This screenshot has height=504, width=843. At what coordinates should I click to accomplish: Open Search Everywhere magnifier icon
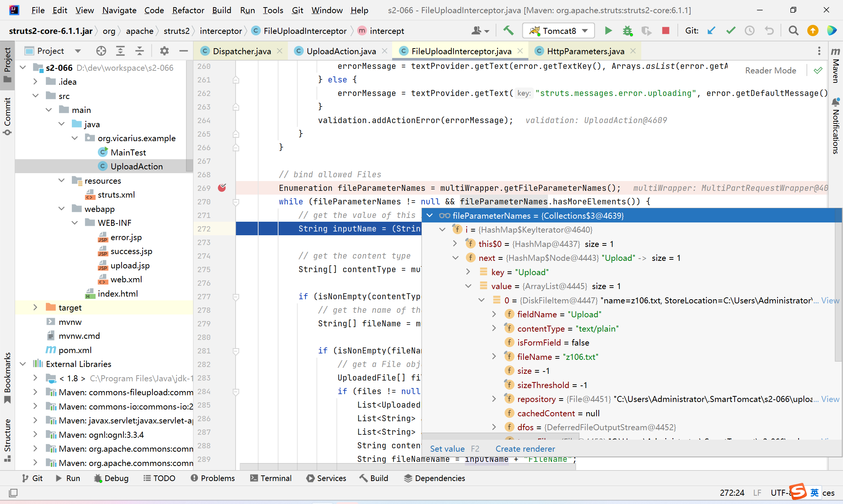pyautogui.click(x=793, y=31)
